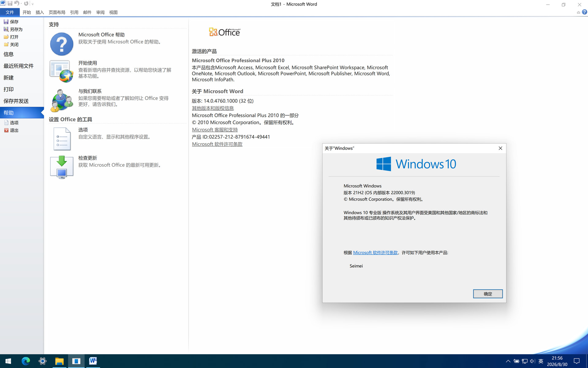Click the Save icon in quick access toolbar
The height and width of the screenshot is (368, 588).
point(10,3)
